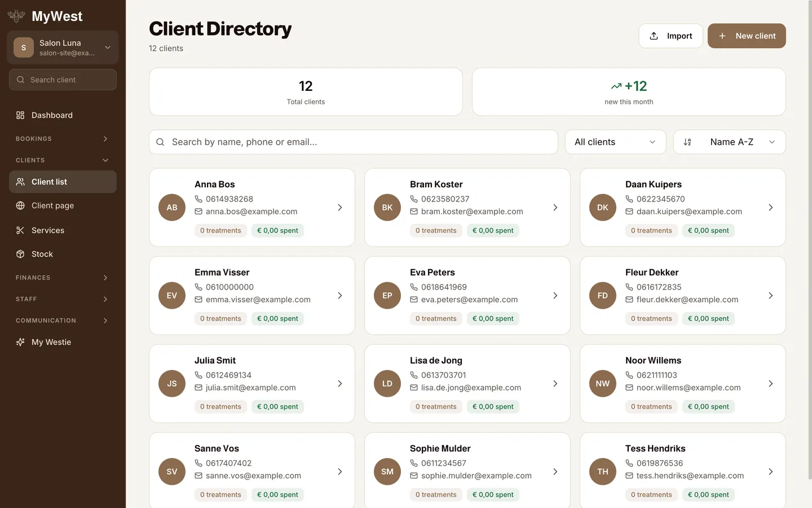
Task: Open Anna Bos's details with the chevron
Action: click(340, 207)
